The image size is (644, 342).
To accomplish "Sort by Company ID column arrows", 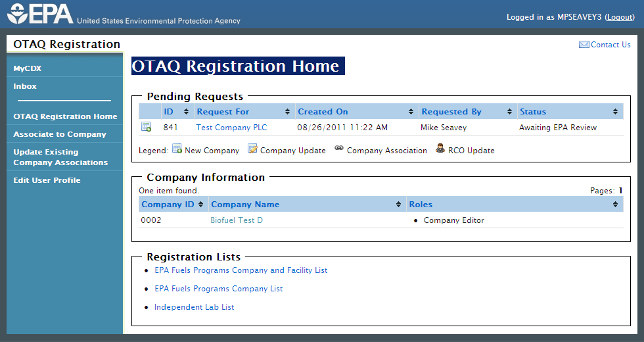I will pos(200,205).
